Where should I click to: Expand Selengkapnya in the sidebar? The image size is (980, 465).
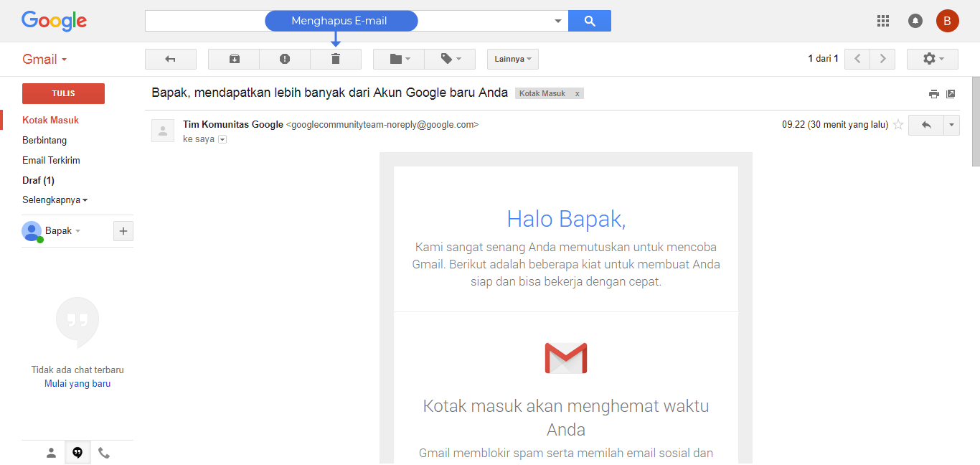click(55, 200)
